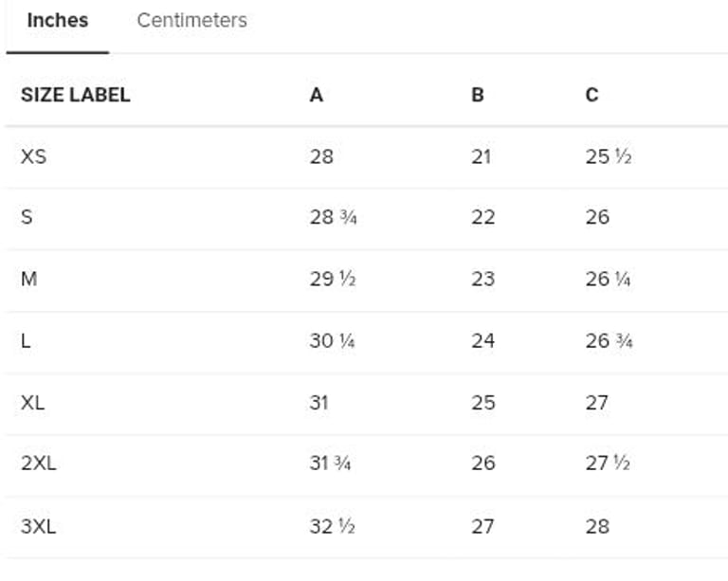Viewport: 728px width, 581px height.
Task: Click the 30 ¼ measurement for size L
Action: click(x=333, y=340)
